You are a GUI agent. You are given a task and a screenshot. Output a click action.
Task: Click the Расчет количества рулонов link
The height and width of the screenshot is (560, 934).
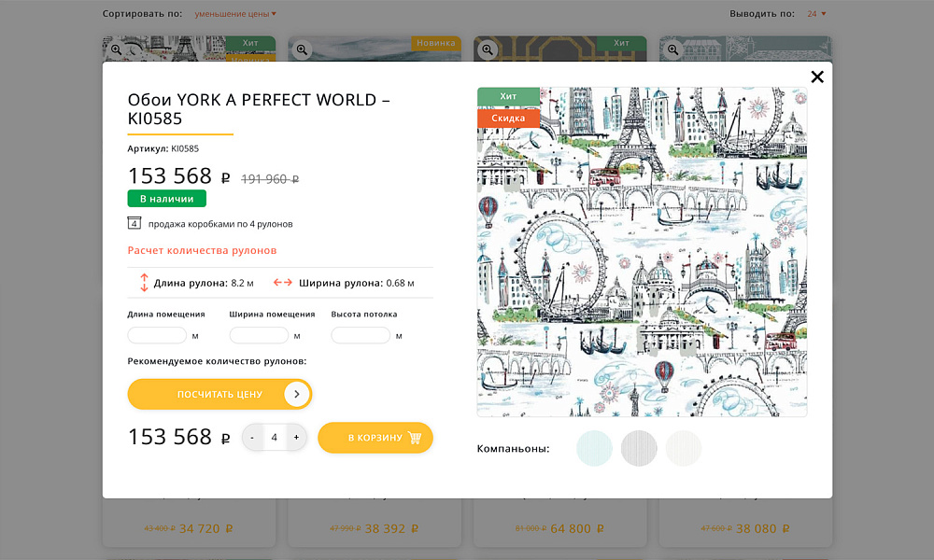tap(202, 250)
